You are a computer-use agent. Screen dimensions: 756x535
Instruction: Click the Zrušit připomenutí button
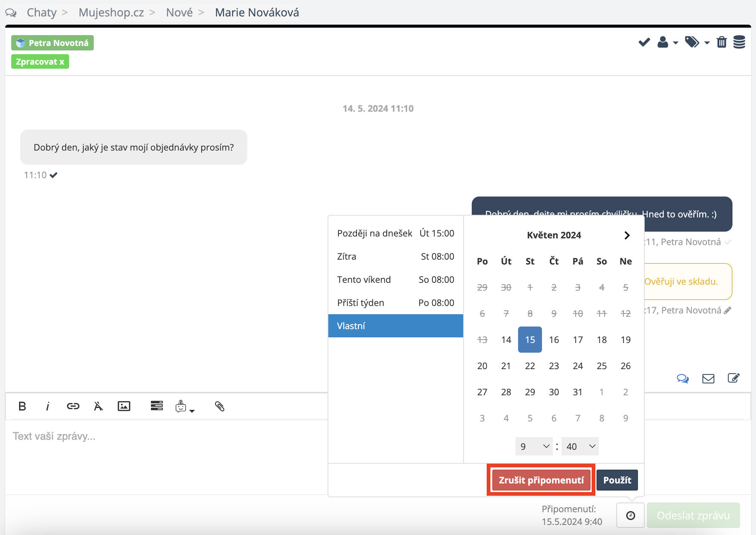point(541,480)
